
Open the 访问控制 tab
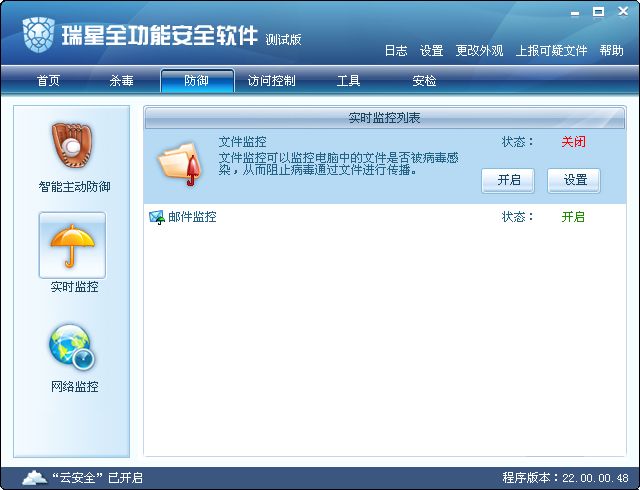point(271,80)
